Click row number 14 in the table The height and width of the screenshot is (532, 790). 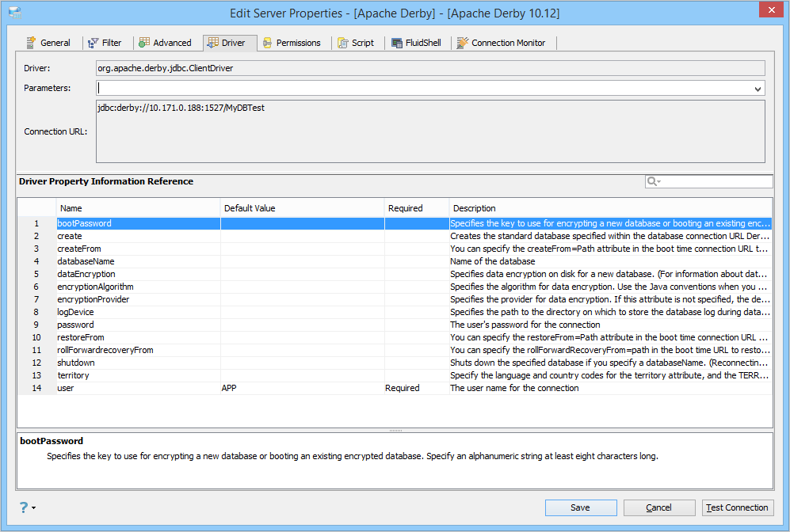36,388
